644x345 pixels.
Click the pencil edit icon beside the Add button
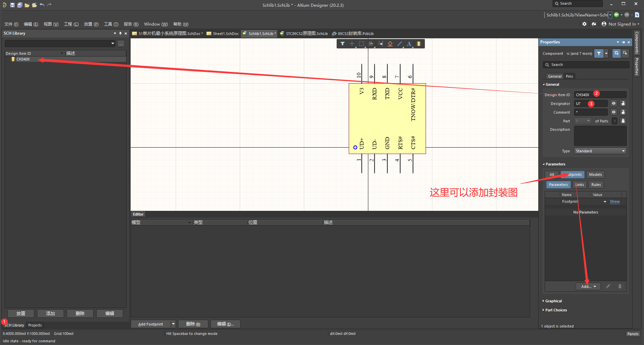(608, 286)
